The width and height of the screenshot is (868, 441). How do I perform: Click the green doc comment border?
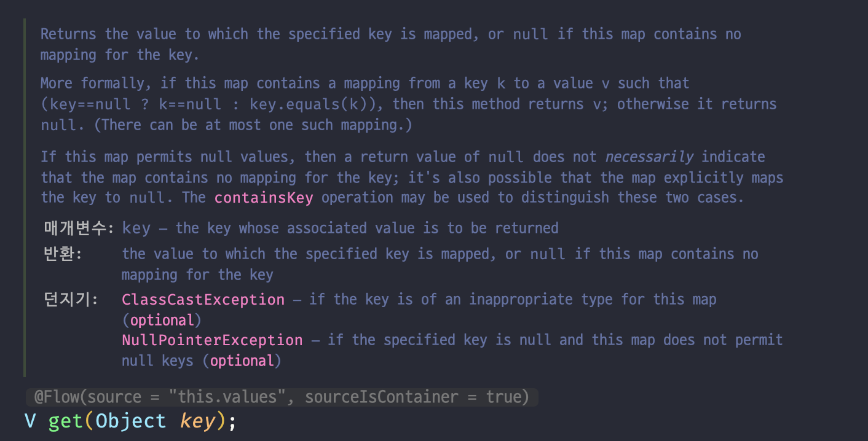coord(25,198)
